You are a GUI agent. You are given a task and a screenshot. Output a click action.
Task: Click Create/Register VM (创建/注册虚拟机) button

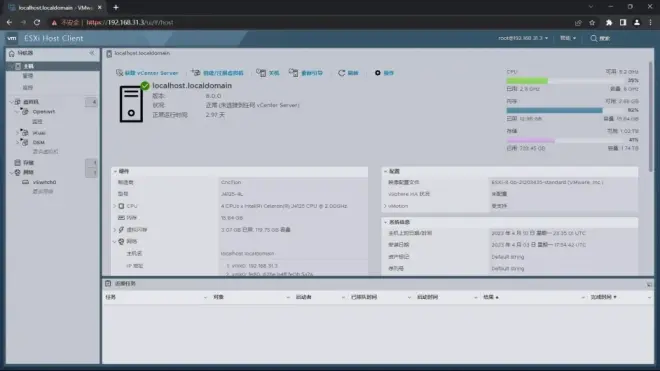tap(218, 73)
